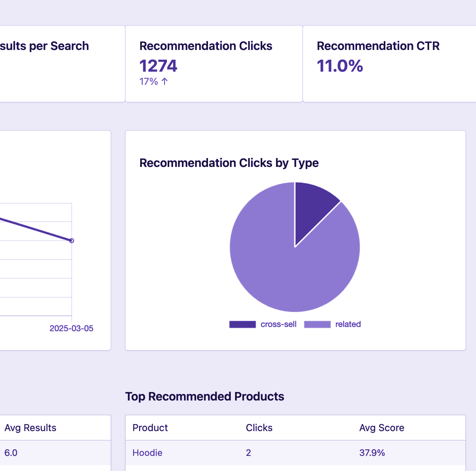Click the Recommendation Clicks card title
Screen dimensions: 476x471
pyautogui.click(x=206, y=46)
